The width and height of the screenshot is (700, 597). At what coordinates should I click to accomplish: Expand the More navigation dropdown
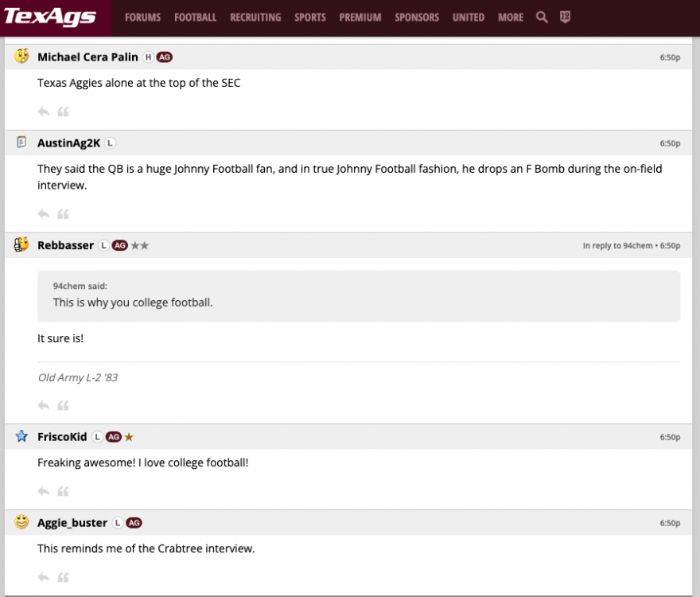(x=511, y=17)
